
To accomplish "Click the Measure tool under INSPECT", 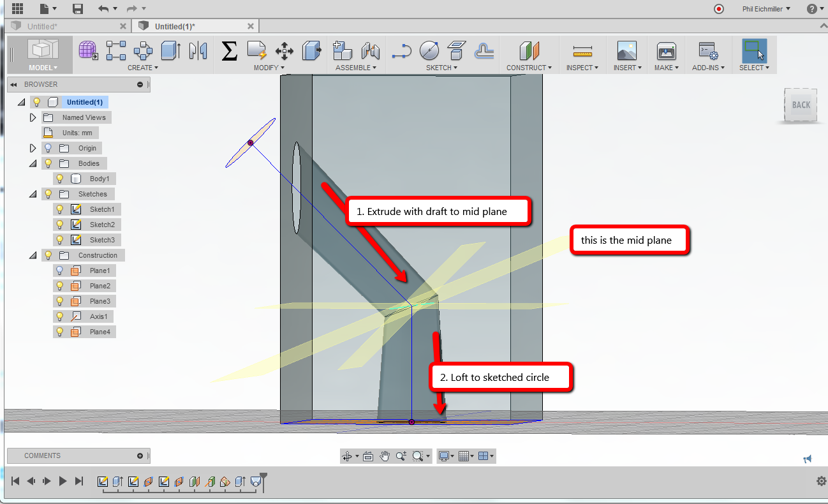I will tap(582, 51).
